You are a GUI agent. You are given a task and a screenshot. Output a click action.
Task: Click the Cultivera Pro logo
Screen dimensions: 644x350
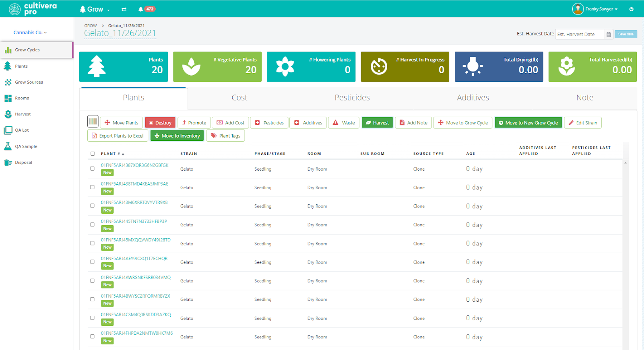[x=33, y=8]
